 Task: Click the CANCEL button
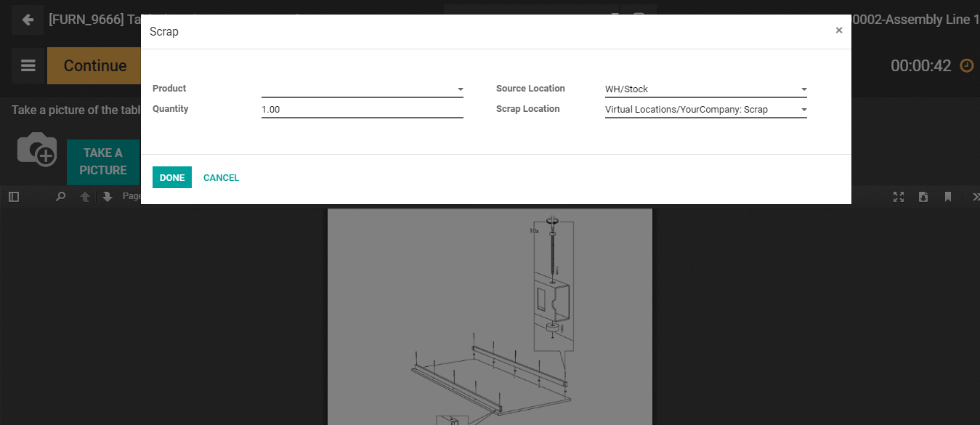(221, 178)
